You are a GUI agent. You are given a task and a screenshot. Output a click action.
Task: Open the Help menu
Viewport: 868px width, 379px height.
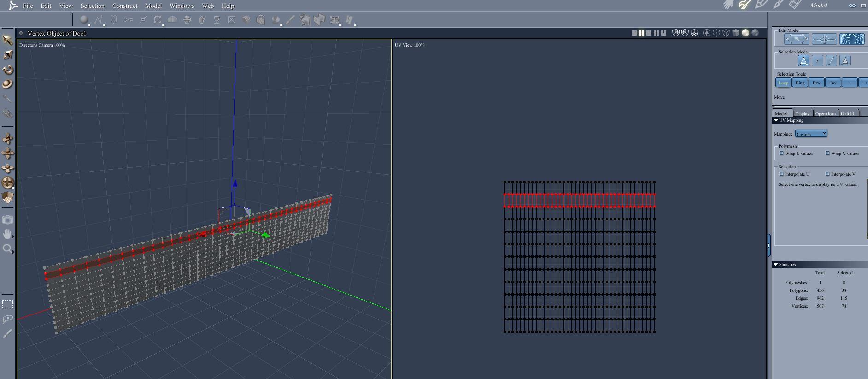pyautogui.click(x=228, y=6)
